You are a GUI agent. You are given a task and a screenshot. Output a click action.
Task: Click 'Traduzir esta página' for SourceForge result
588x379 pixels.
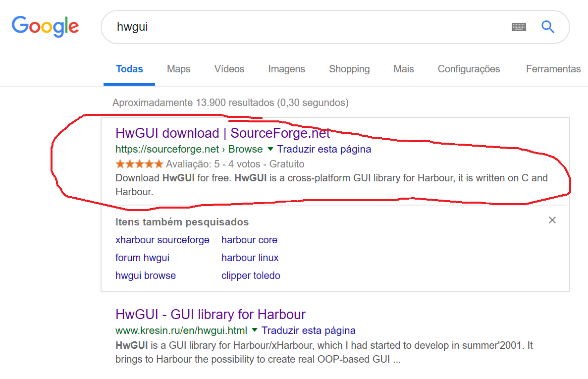click(x=324, y=149)
